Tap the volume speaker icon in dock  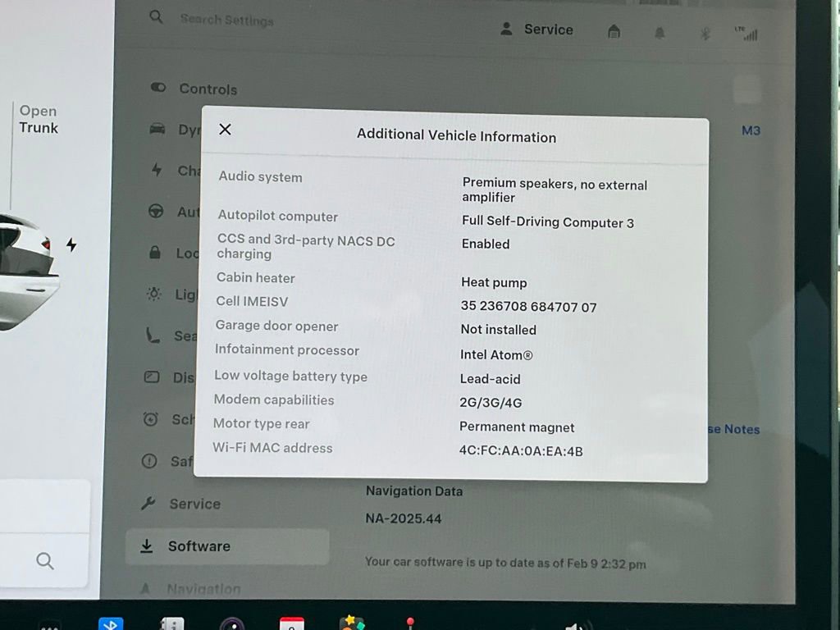[x=577, y=624]
